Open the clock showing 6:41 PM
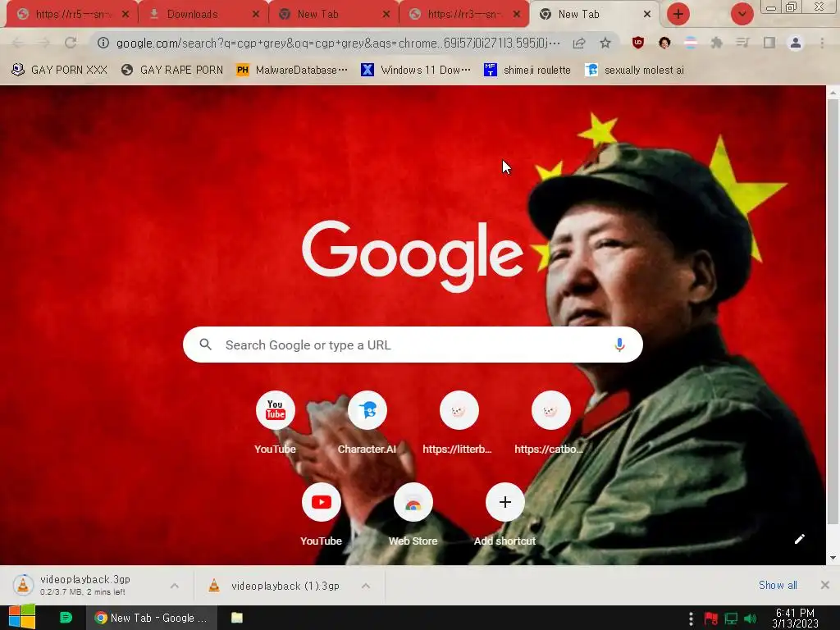The width and height of the screenshot is (840, 630). point(795,619)
